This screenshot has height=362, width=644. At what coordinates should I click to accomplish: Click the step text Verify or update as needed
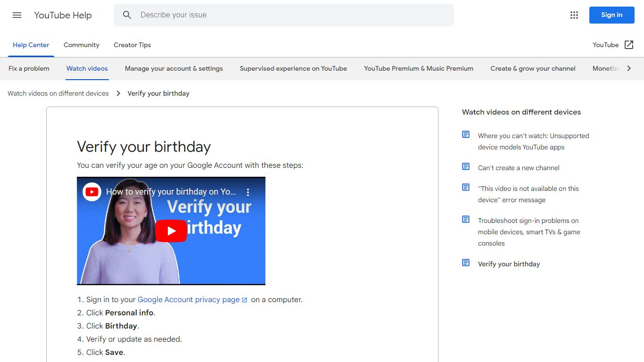(x=134, y=339)
